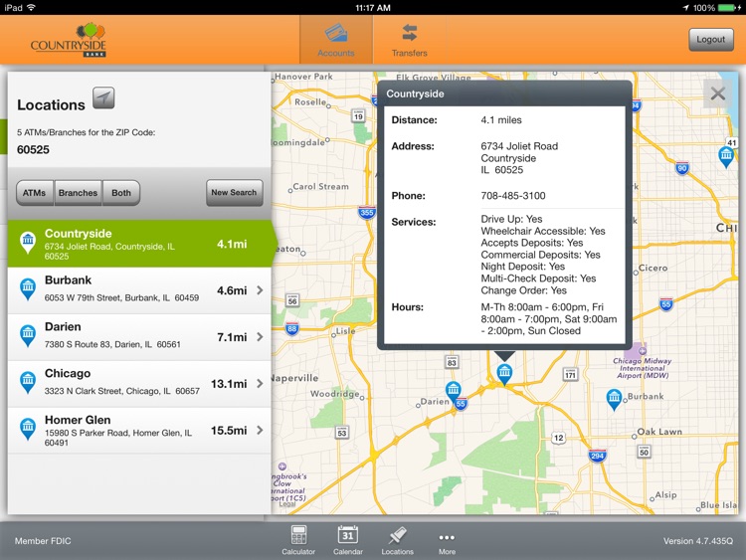
Task: Filter locations by ATMs
Action: pyautogui.click(x=34, y=193)
